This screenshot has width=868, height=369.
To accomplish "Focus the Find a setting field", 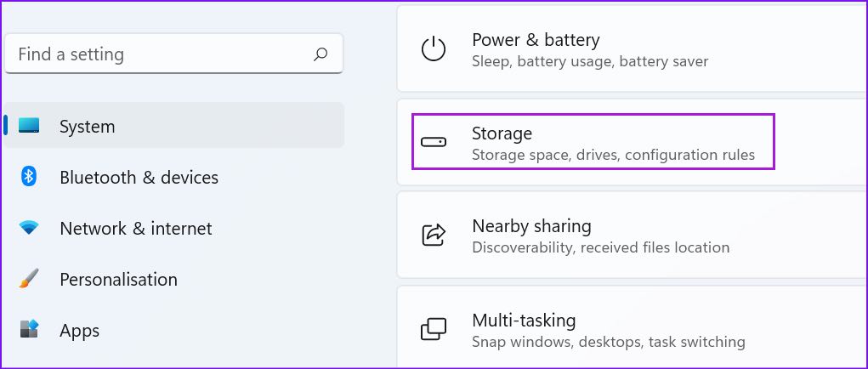I will 173,54.
